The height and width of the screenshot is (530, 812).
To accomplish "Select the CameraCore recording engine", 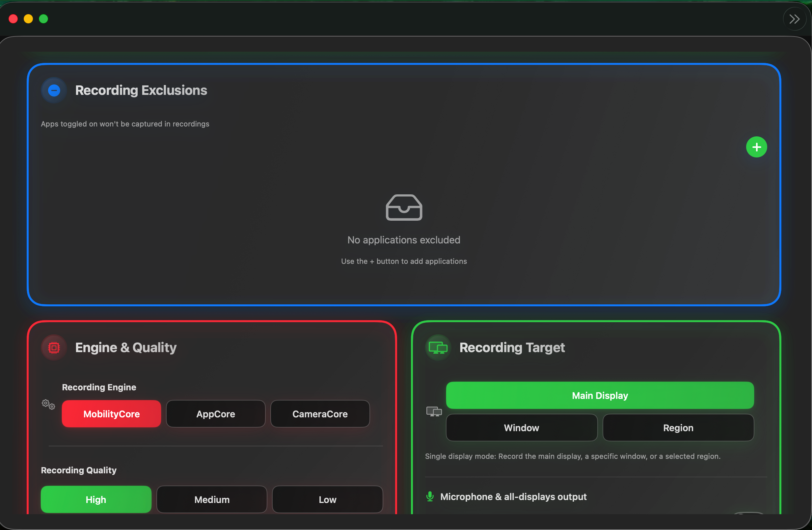I will tap(320, 414).
